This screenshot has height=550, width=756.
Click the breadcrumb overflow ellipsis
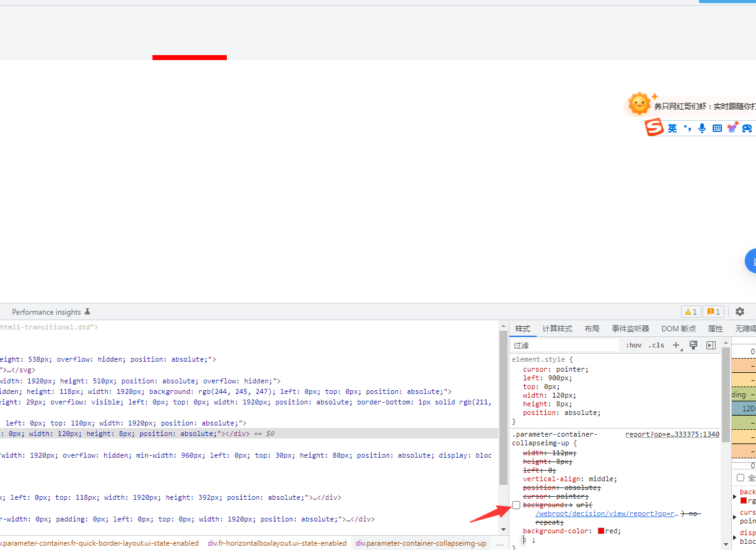click(x=500, y=543)
